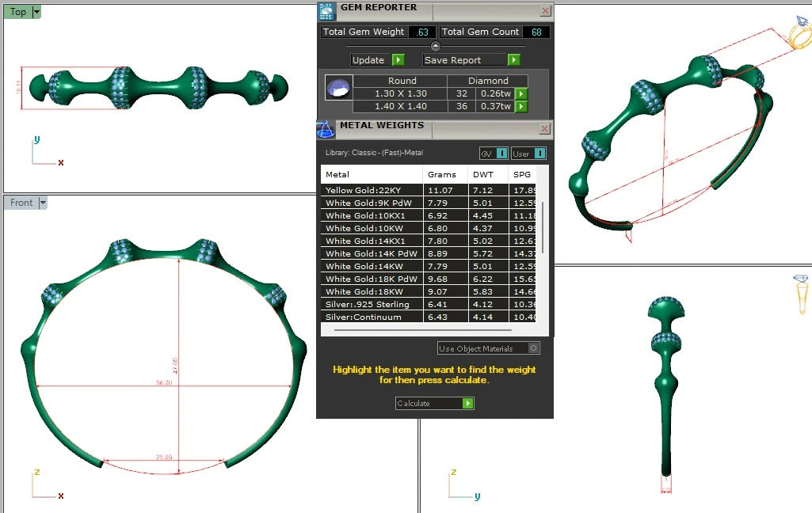Click the DWT column header
This screenshot has width=812, height=513.
pos(488,175)
